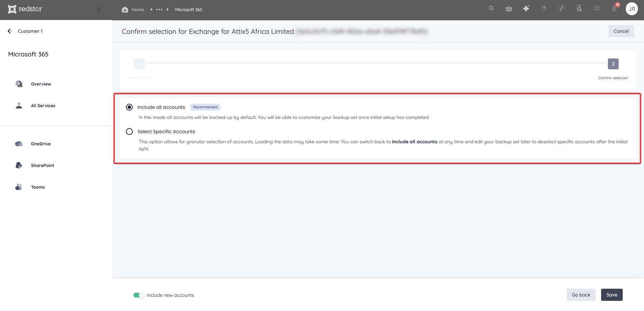Save the account selection

click(612, 295)
